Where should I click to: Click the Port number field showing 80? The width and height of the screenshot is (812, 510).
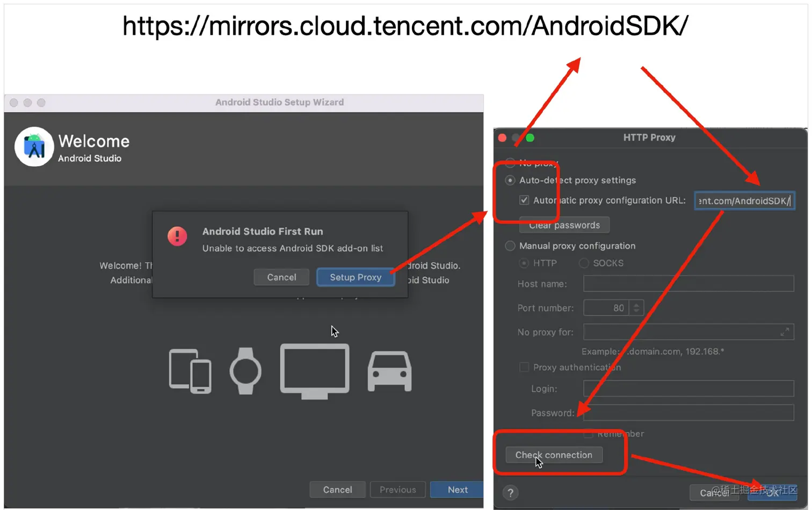point(606,308)
